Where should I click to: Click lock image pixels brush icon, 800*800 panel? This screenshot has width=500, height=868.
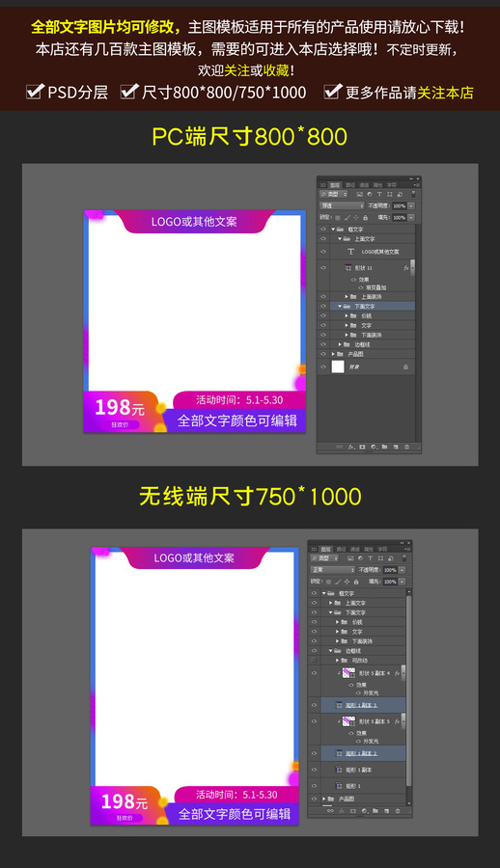347,218
